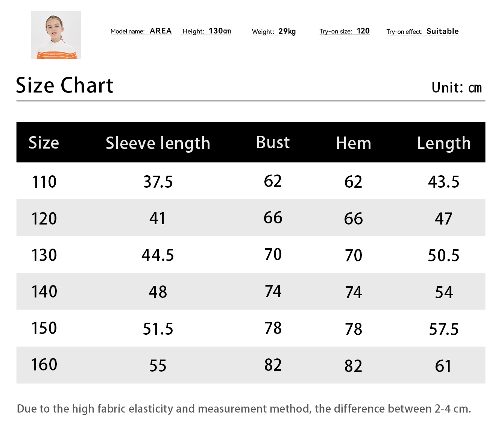Select the Try-on size 120 text
This screenshot has width=504, height=437.
click(345, 31)
